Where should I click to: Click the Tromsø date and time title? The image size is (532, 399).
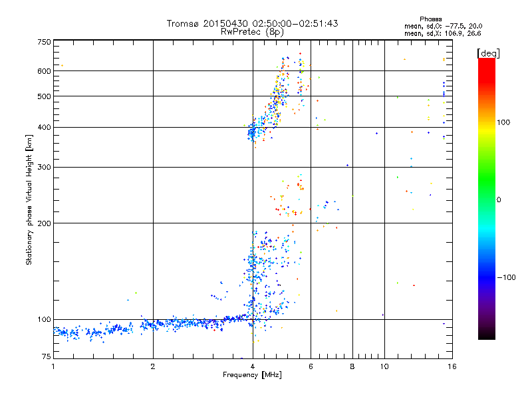pyautogui.click(x=252, y=23)
